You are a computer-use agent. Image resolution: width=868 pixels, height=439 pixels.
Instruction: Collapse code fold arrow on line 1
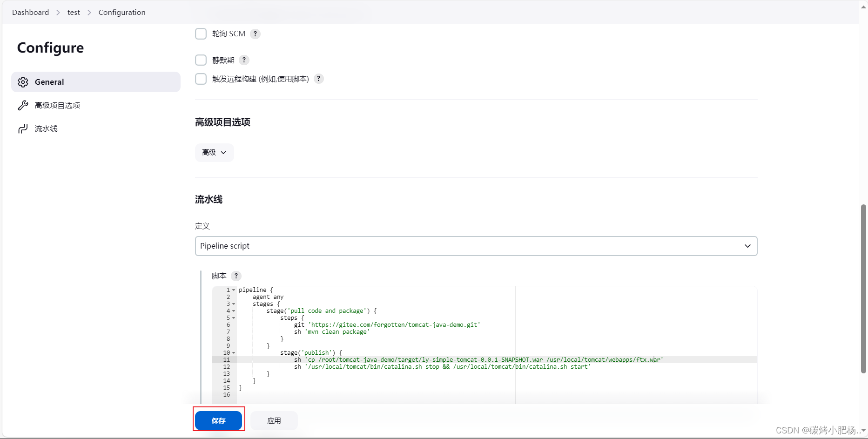234,290
